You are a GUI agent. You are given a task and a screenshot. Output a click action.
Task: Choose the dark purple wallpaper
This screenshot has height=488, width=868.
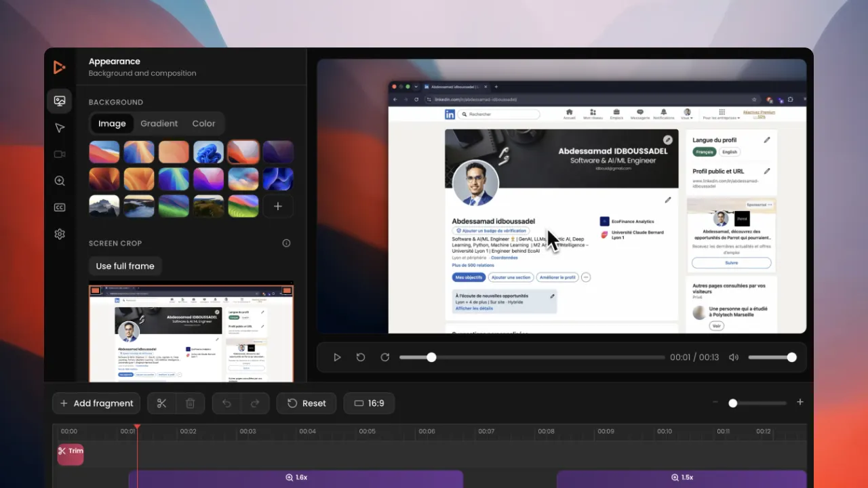[278, 152]
